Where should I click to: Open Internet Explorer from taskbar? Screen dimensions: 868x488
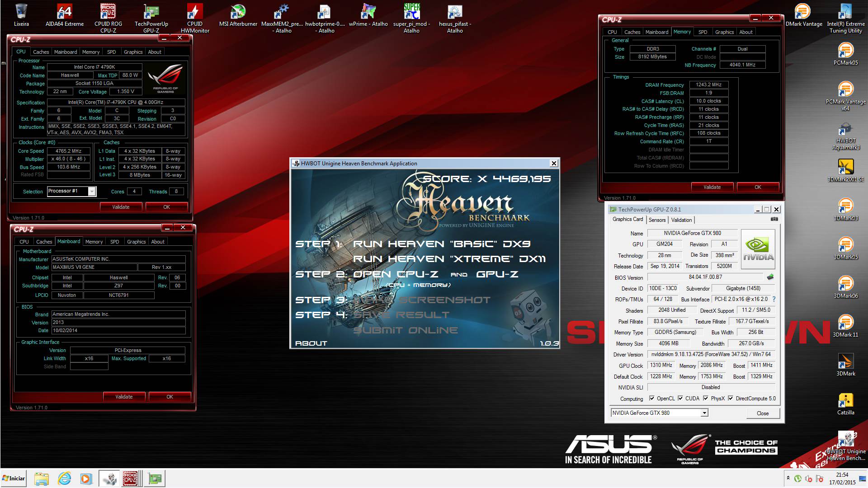point(65,479)
